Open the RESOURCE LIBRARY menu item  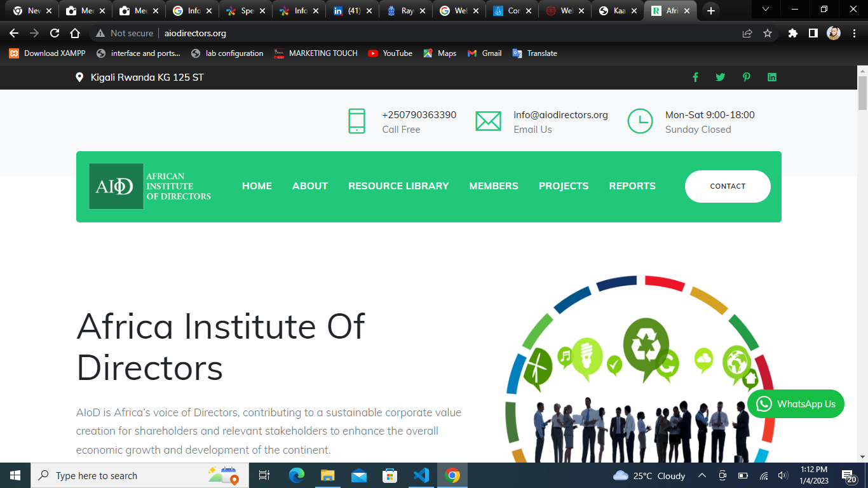coord(398,186)
